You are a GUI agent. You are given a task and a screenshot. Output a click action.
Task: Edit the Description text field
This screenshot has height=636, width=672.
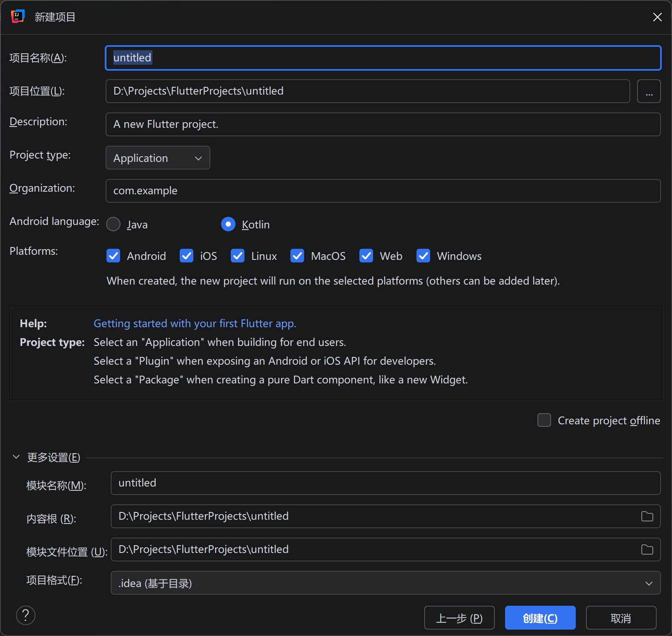pos(383,124)
